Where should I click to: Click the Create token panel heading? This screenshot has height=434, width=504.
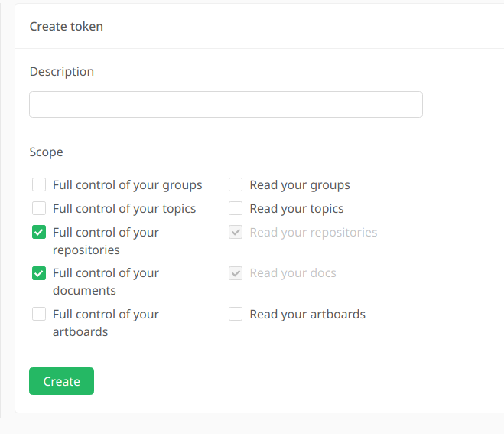click(x=67, y=26)
